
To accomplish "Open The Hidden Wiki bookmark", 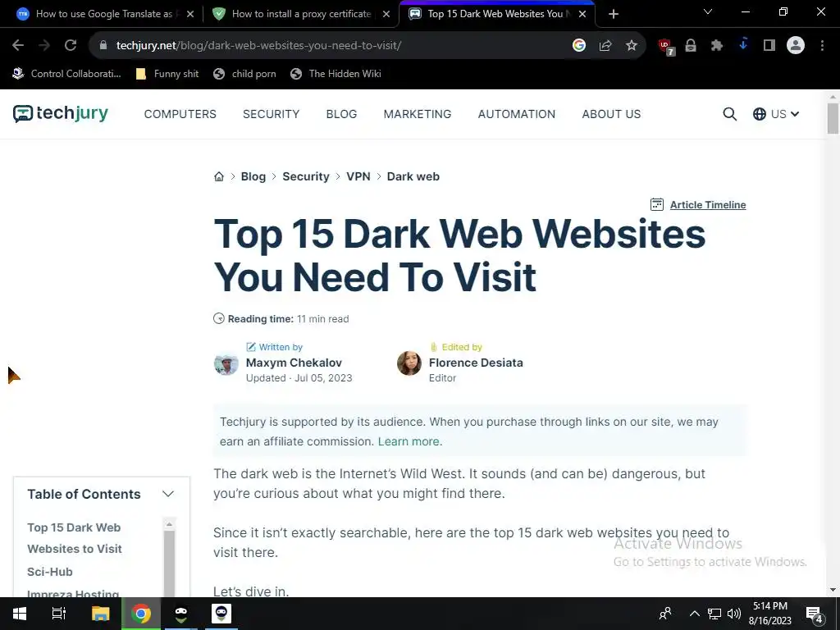I will point(336,74).
